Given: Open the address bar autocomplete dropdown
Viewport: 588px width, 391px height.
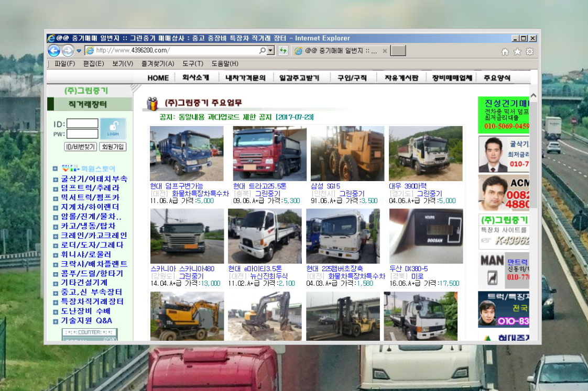Looking at the screenshot, I should tap(271, 50).
